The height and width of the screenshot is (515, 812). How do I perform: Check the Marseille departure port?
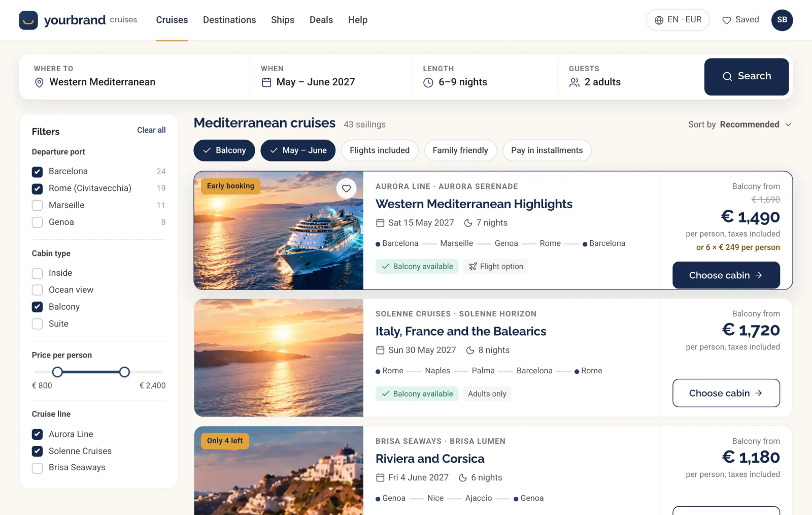click(37, 206)
